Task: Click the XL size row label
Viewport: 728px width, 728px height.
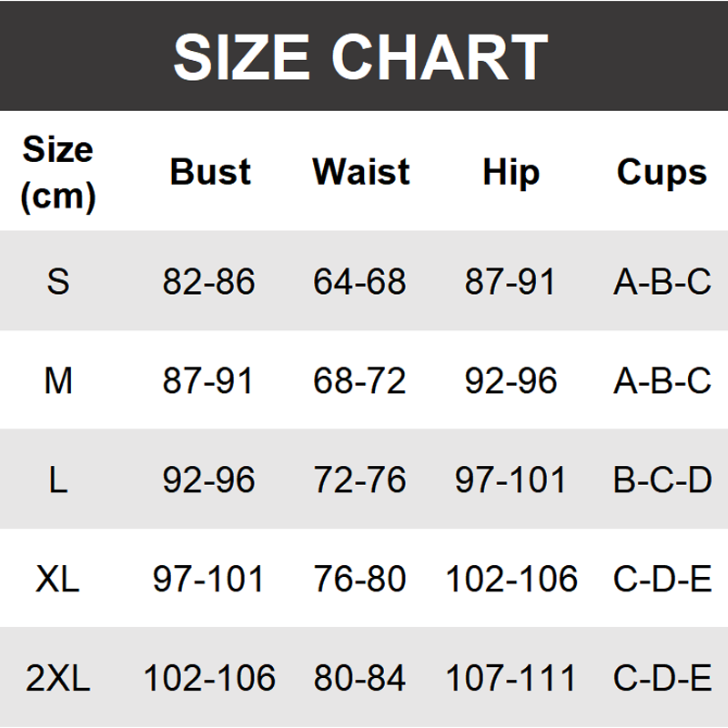Action: 58,579
